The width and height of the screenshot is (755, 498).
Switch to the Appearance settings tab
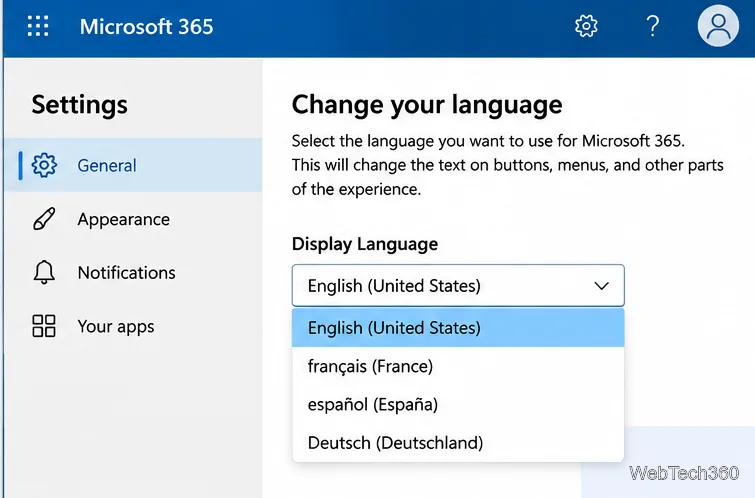(133, 219)
